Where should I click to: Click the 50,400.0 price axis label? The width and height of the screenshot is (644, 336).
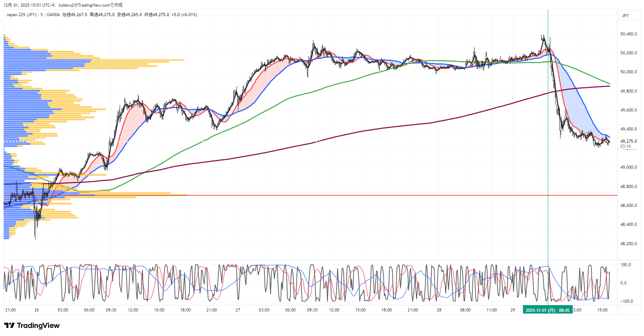(629, 34)
